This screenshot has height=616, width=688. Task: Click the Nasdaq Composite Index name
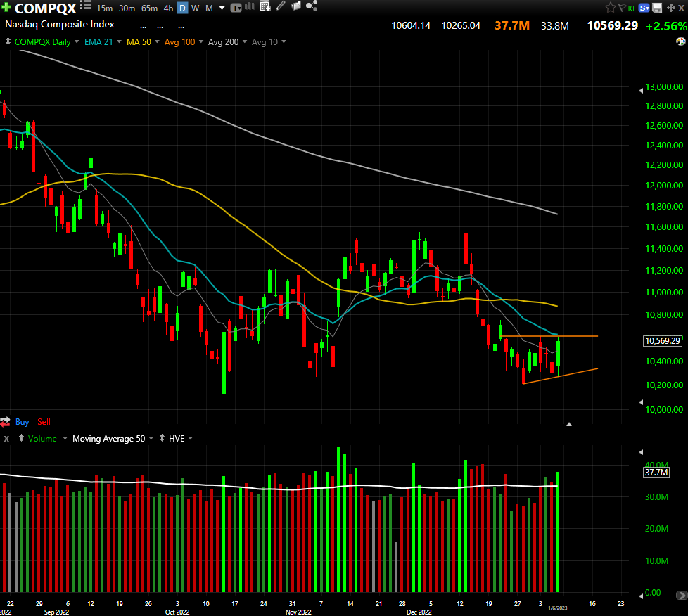[x=60, y=24]
